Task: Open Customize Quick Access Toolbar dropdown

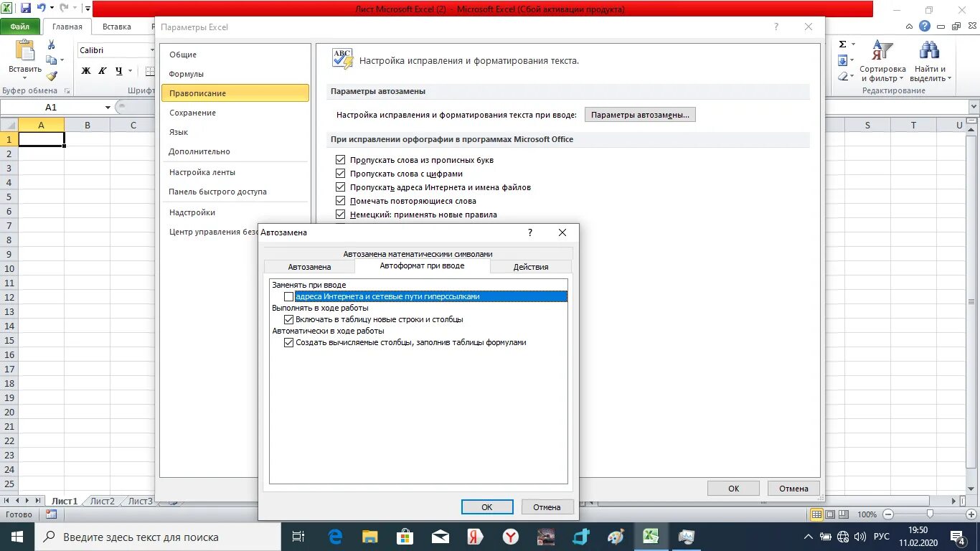Action: [87, 9]
